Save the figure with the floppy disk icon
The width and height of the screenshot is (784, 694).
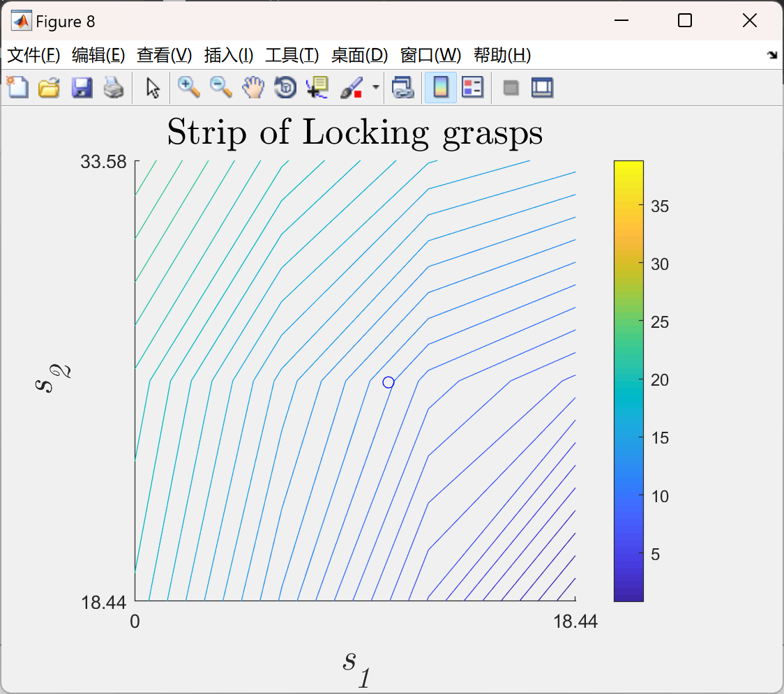pos(82,87)
